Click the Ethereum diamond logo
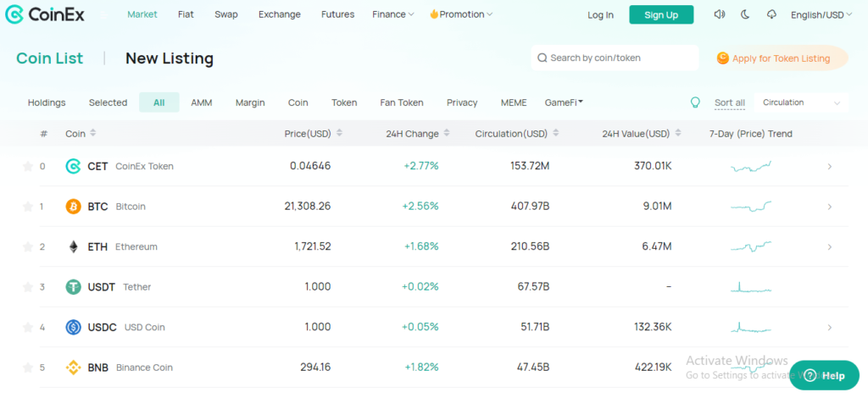Screen dimensions: 868x398 [x=73, y=247]
